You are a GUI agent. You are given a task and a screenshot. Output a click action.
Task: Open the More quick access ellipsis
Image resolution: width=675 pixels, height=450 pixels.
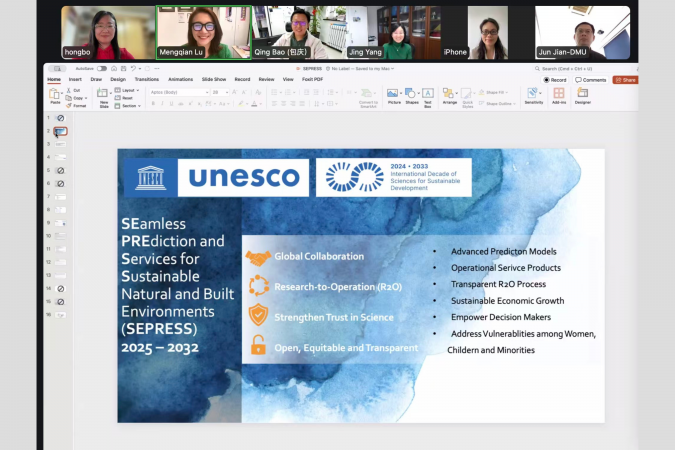click(157, 69)
